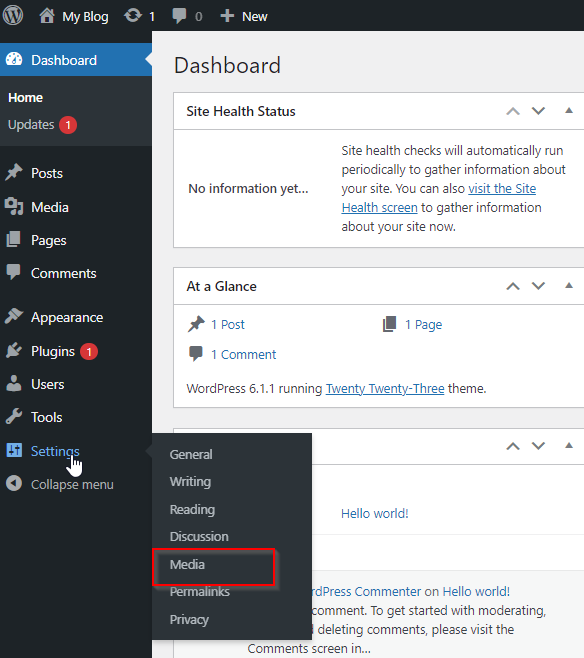Viewport: 584px width, 658px height.
Task: Open General in Settings submenu
Action: [x=191, y=454]
